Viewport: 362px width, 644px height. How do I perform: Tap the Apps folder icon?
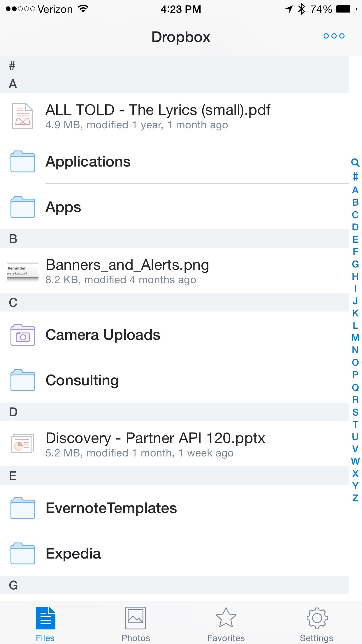point(23,207)
